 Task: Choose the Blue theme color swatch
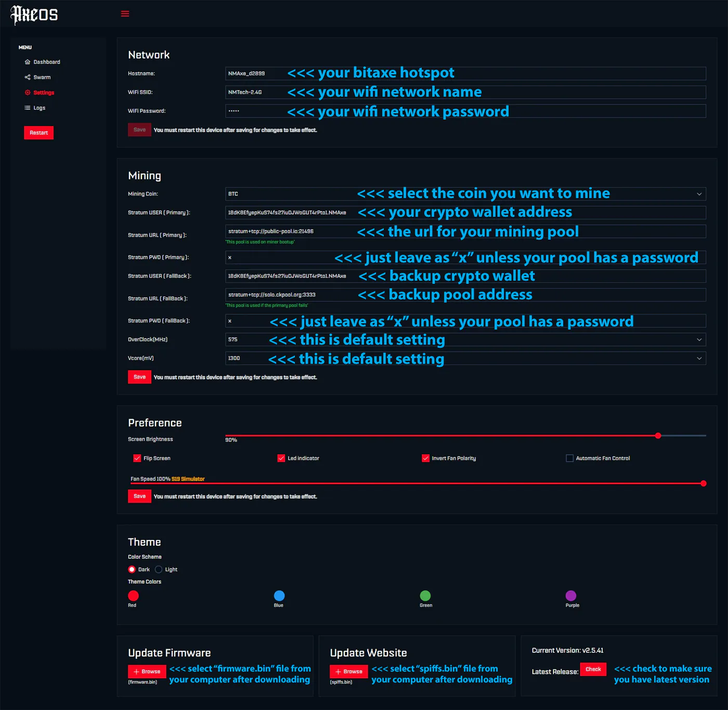279,596
